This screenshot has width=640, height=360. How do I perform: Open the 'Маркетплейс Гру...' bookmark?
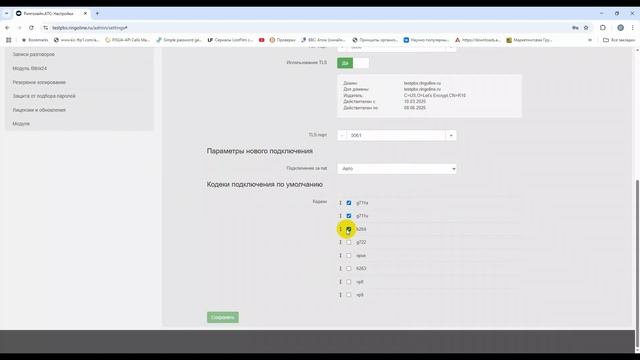[529, 40]
